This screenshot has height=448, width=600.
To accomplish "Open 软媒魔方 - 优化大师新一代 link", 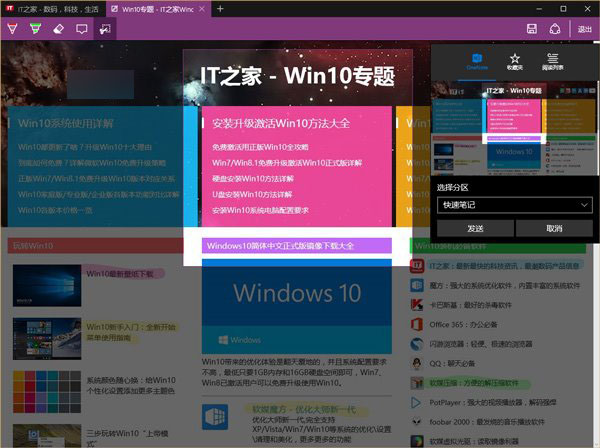I will 304,410.
